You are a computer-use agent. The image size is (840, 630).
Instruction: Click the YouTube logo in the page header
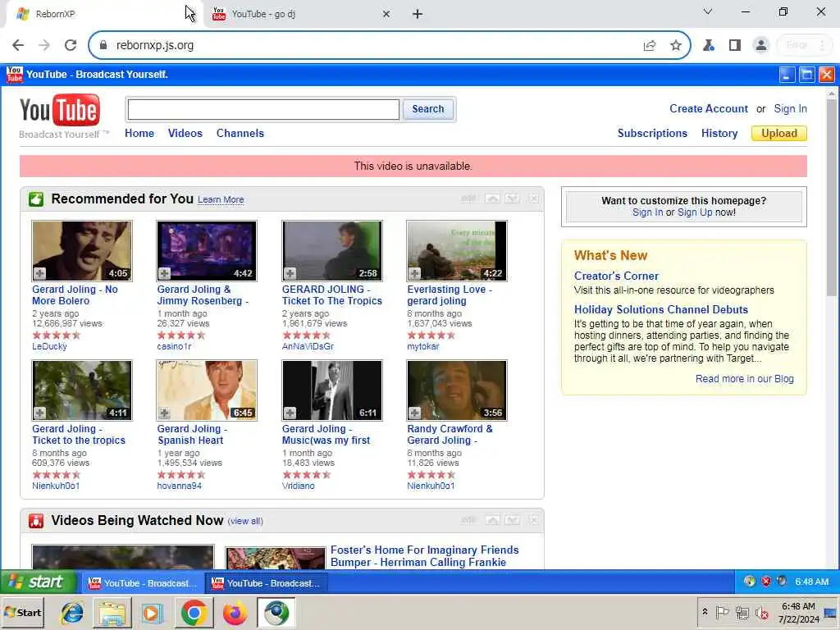[x=59, y=111]
